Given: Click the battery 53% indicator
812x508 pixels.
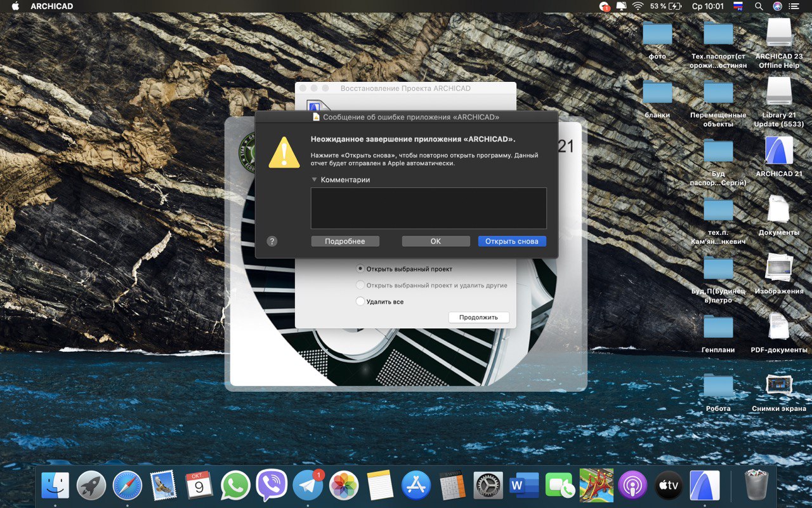Looking at the screenshot, I should pyautogui.click(x=665, y=6).
